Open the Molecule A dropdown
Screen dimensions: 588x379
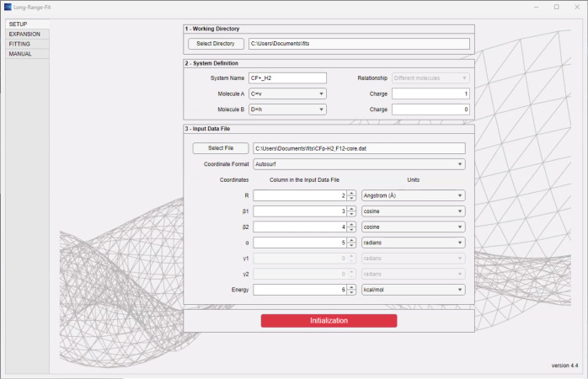[x=287, y=93]
